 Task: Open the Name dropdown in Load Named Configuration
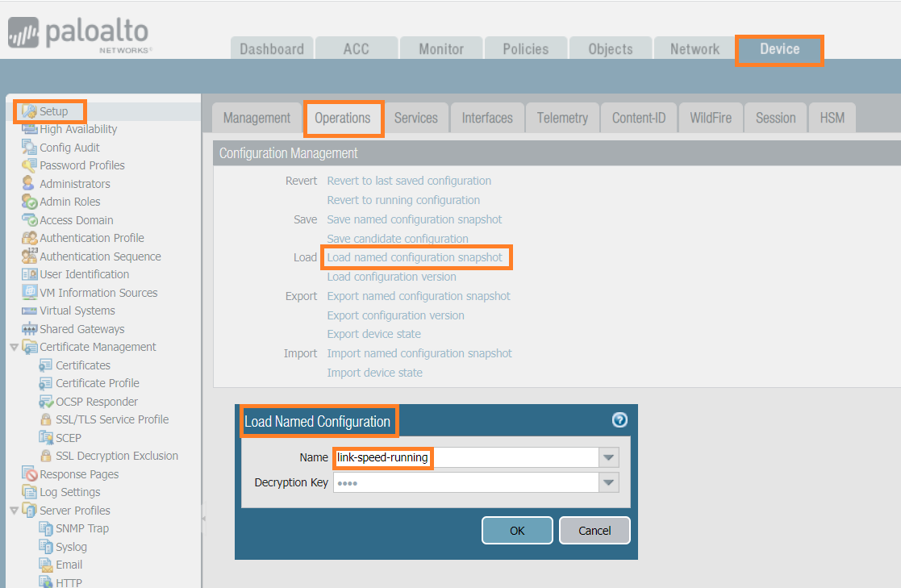607,457
